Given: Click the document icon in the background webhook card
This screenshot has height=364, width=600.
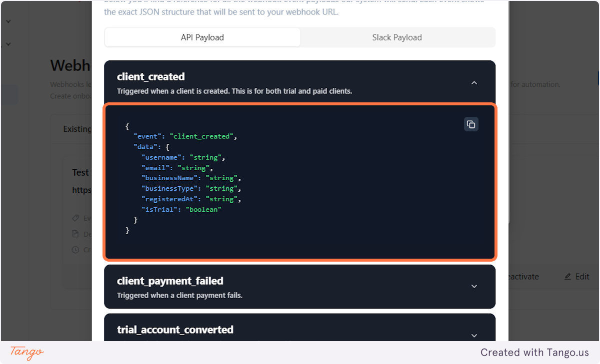Looking at the screenshot, I should click(x=75, y=234).
